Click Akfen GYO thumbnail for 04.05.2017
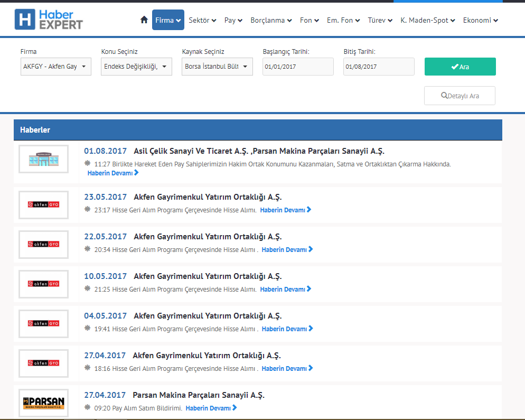Image resolution: width=525 pixels, height=420 pixels. click(43, 323)
